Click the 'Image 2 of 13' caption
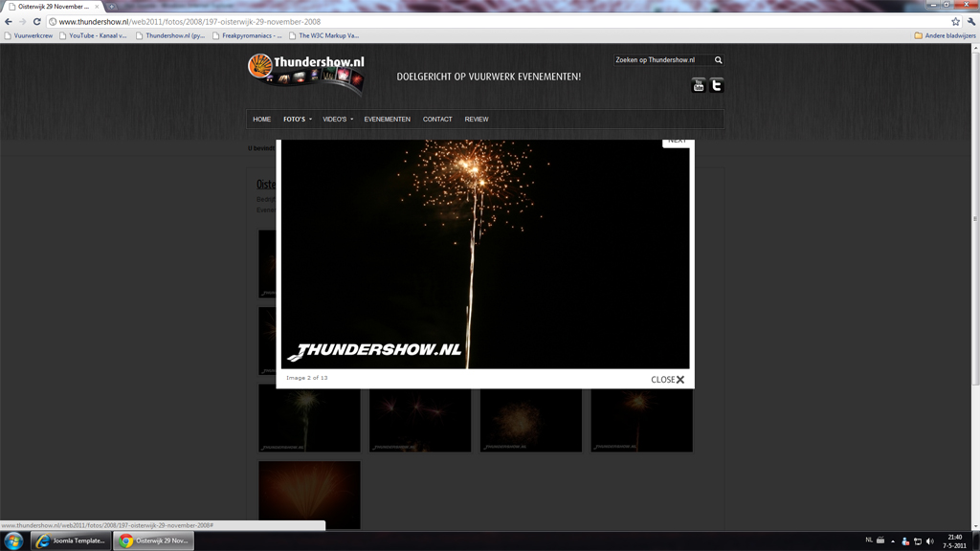The height and width of the screenshot is (551, 980). [x=307, y=378]
